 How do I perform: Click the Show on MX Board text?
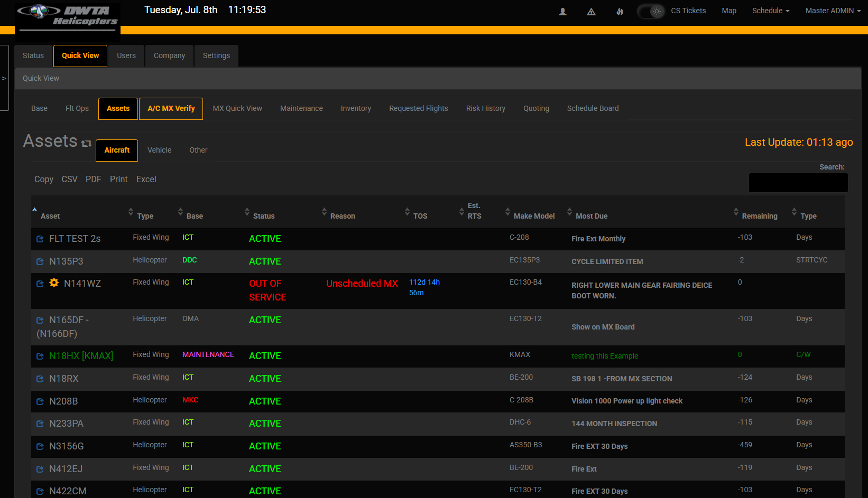point(603,327)
